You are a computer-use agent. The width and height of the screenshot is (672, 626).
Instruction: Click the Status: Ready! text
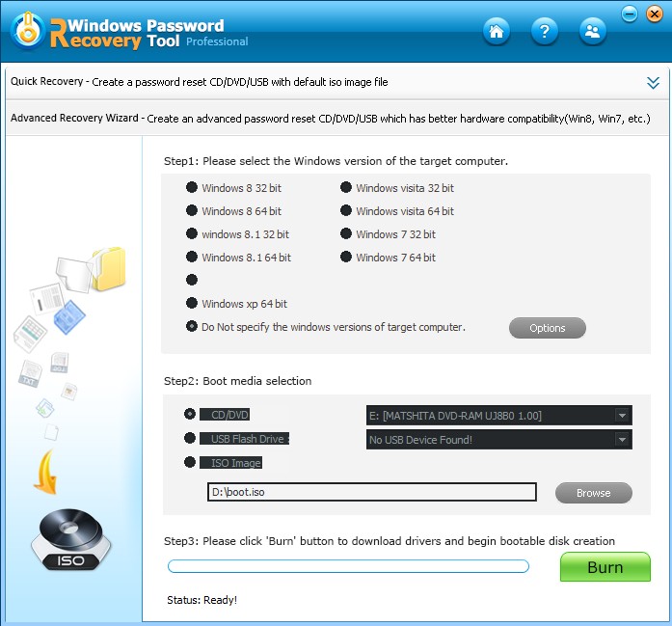pyautogui.click(x=202, y=600)
